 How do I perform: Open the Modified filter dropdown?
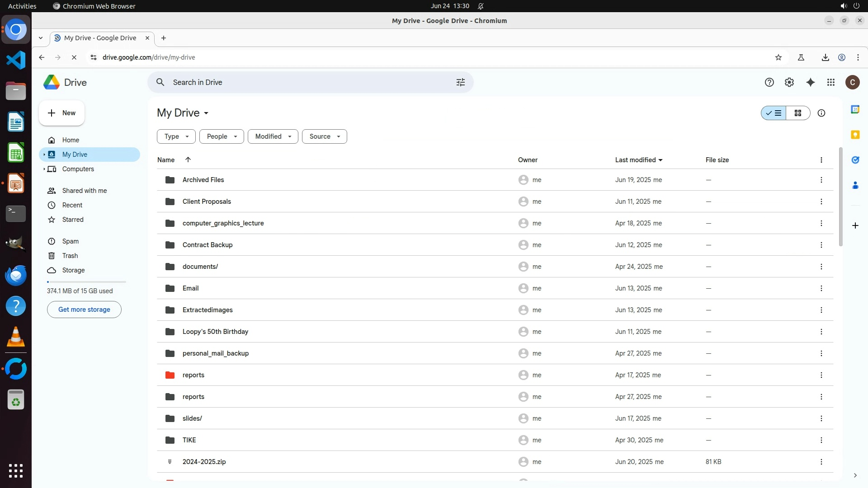[273, 136]
